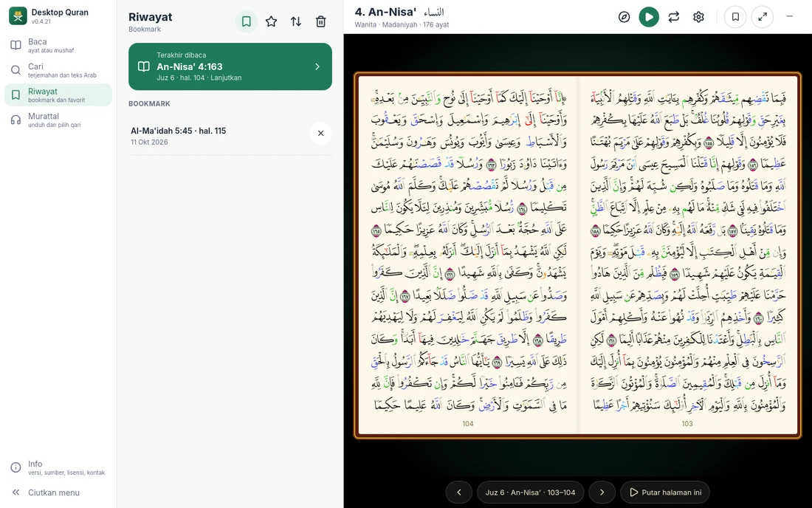The image size is (812, 508).
Task: Open the Info page
Action: (58, 467)
